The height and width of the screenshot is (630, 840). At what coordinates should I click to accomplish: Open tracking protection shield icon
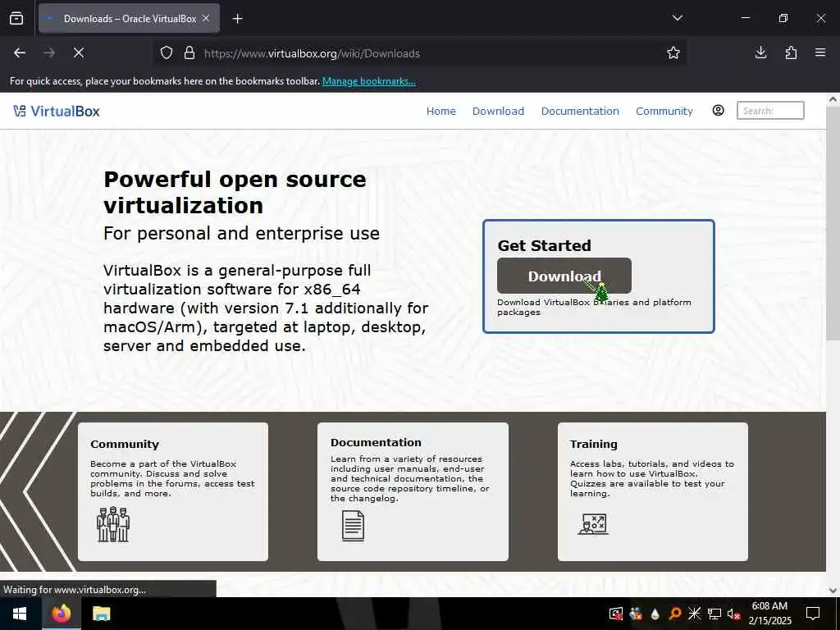tap(167, 53)
